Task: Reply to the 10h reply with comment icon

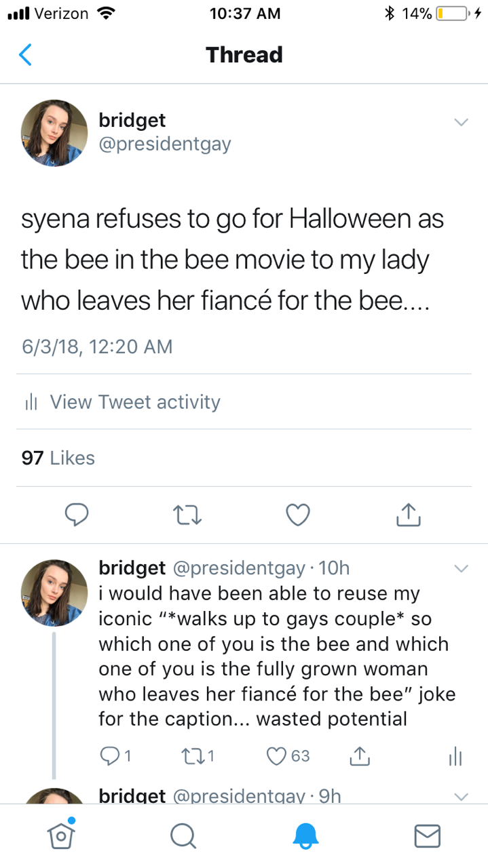Action: tap(111, 756)
